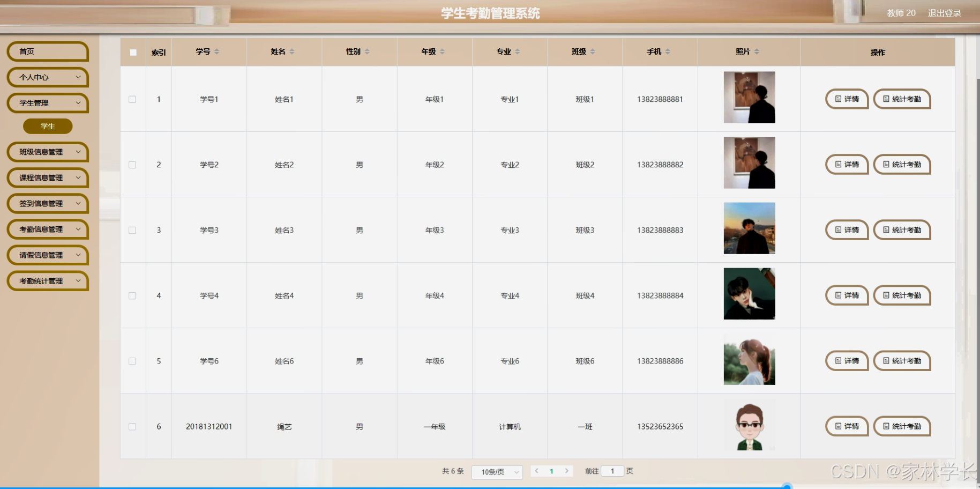Image resolution: width=980 pixels, height=489 pixels.
Task: Click the next page arrow in pagination
Action: pyautogui.click(x=567, y=471)
